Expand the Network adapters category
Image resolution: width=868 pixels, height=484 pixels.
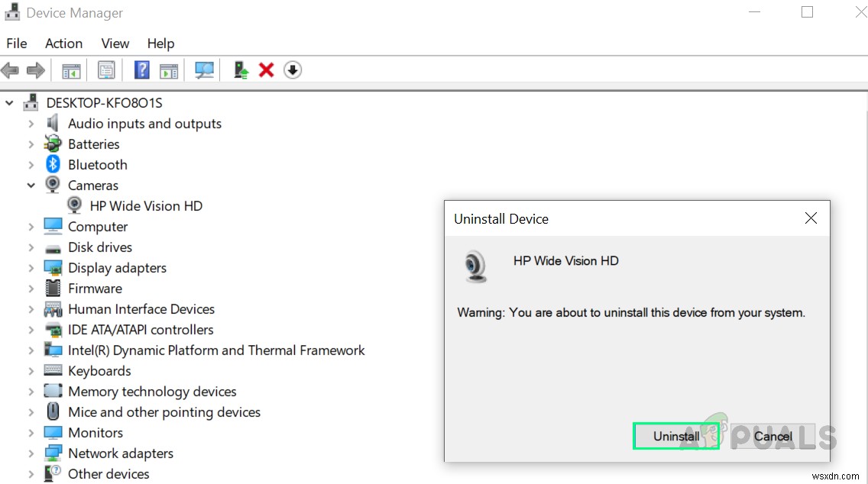click(x=31, y=453)
